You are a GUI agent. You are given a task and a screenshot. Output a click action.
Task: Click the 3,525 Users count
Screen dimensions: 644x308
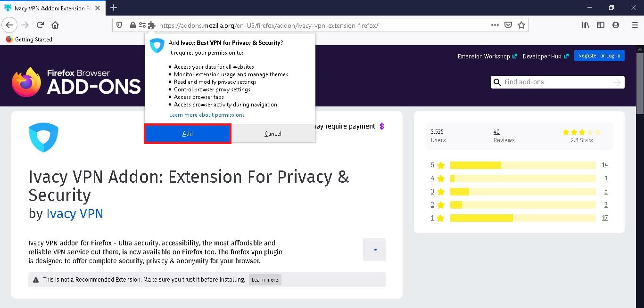point(438,136)
